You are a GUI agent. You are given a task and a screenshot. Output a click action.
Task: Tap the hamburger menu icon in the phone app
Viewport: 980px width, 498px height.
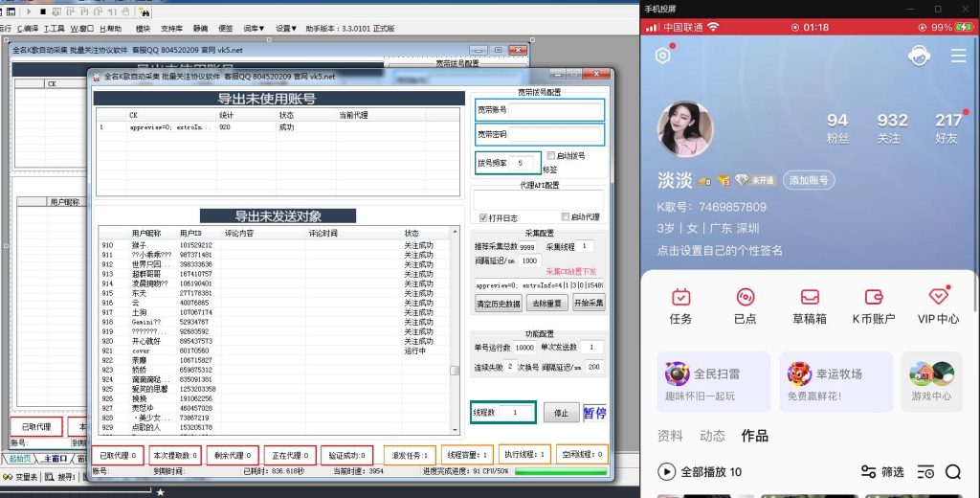958,56
